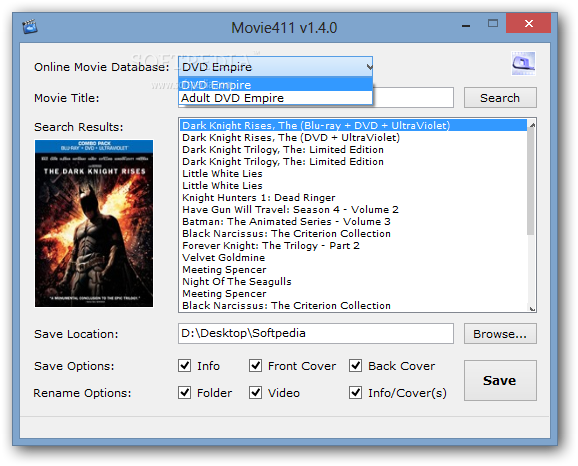Toggle the Back Cover checkbox
This screenshot has height=466, width=578.
click(355, 366)
